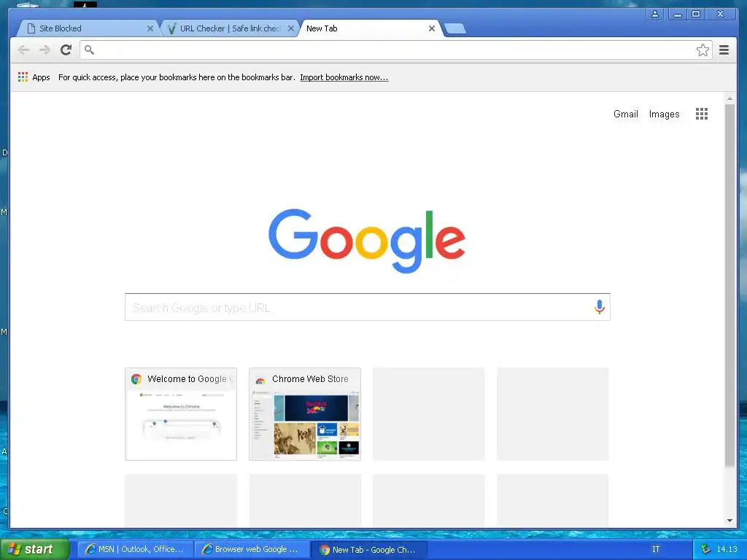Open a new tab with the new-tab button
This screenshot has height=560, width=747.
[454, 28]
